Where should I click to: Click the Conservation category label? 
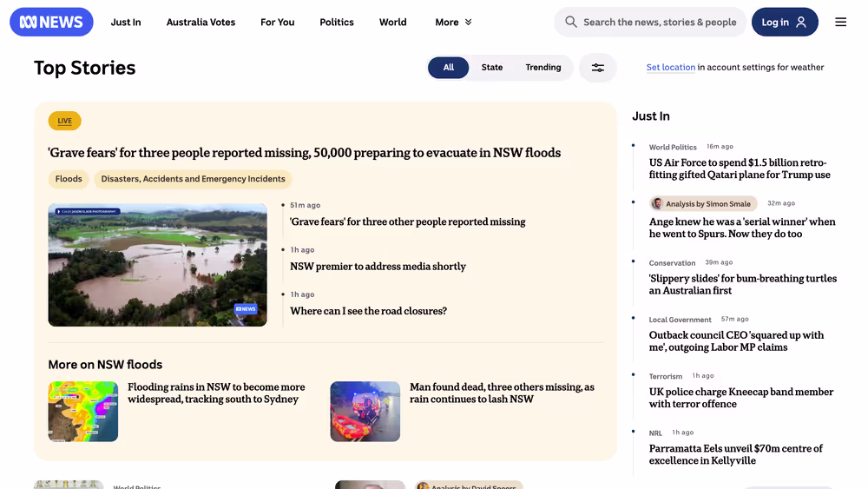click(x=672, y=263)
